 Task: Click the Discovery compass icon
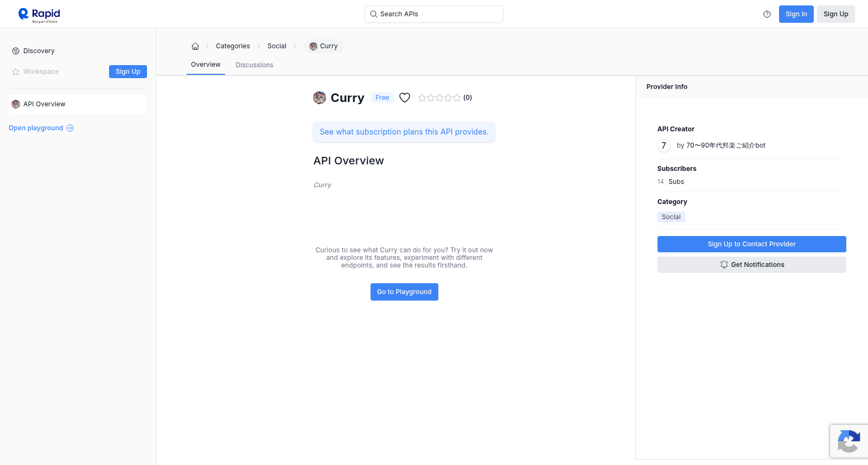coord(16,51)
